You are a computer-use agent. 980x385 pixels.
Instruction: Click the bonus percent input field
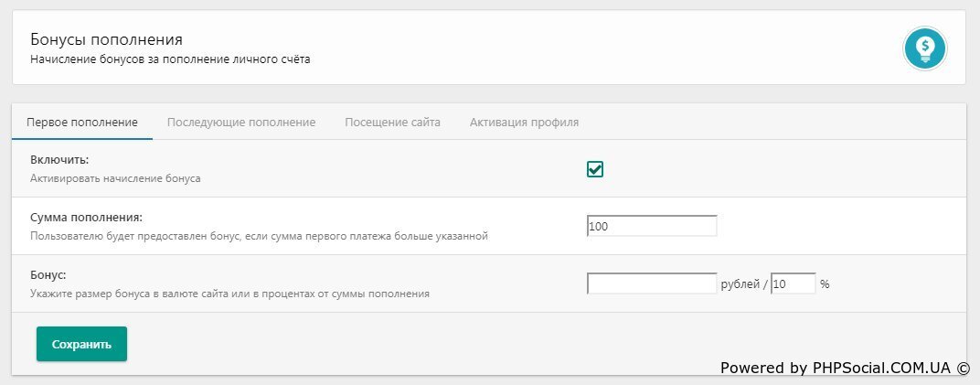(x=793, y=283)
